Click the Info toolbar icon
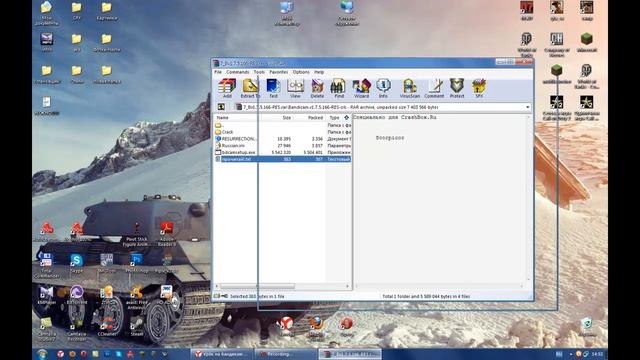 383,88
